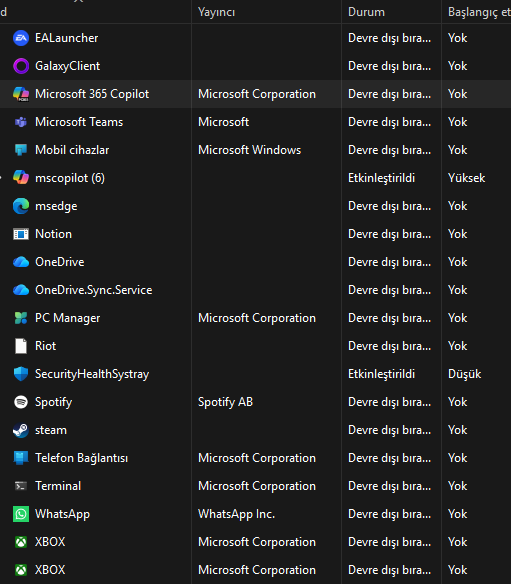Screen dimensions: 511x584
Task: Click the SecurityHealthSystray shield icon
Action: click(x=21, y=374)
